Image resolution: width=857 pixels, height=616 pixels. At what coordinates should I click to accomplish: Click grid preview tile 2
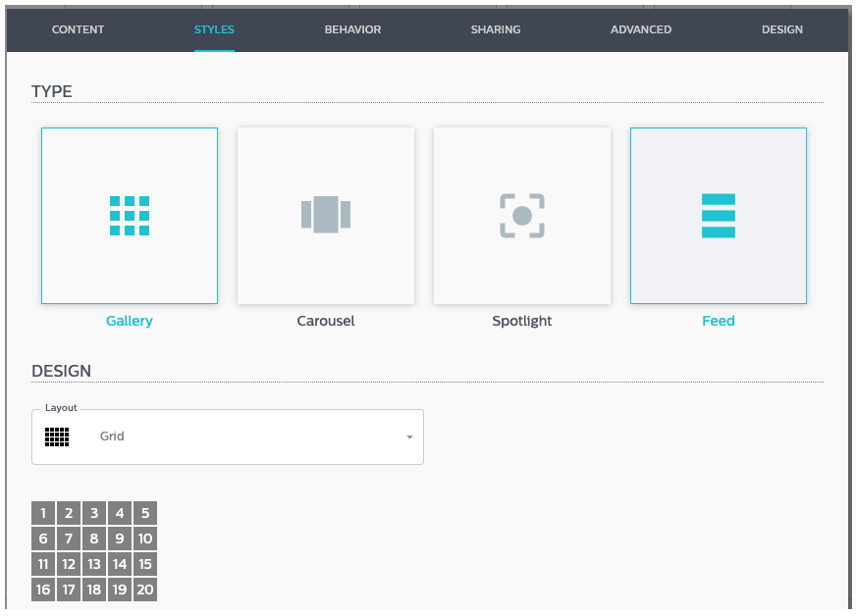69,513
